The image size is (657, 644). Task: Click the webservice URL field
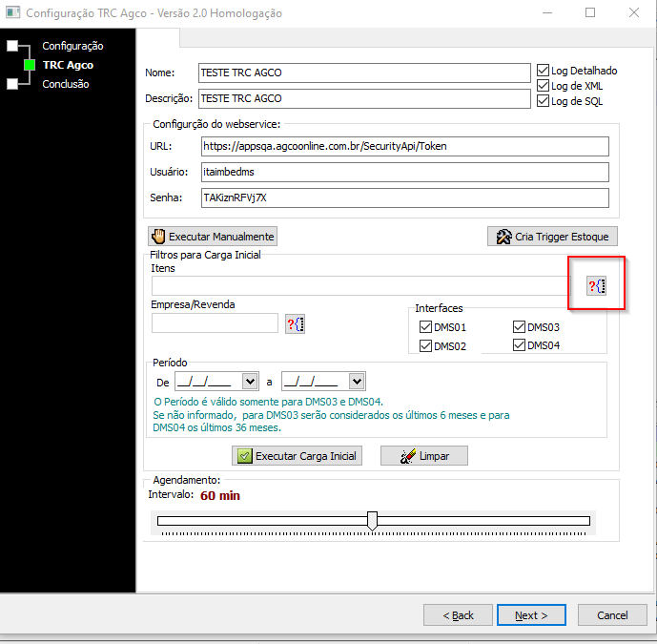[404, 146]
